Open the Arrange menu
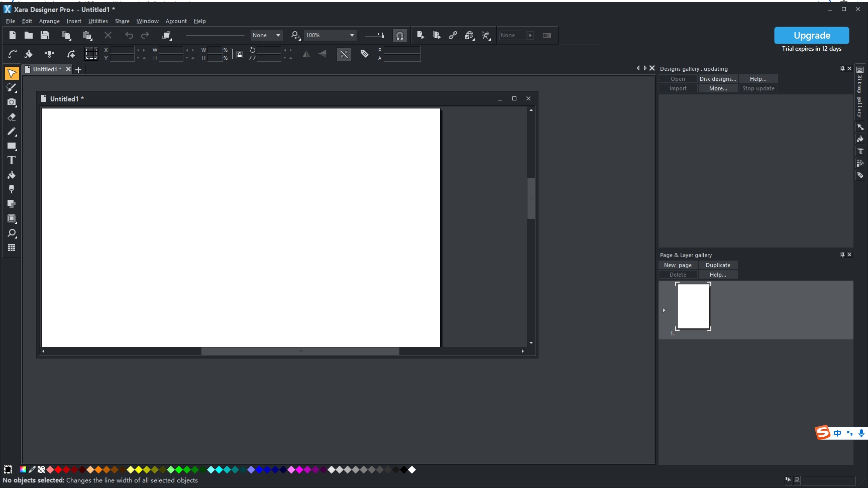The image size is (868, 488). 49,21
